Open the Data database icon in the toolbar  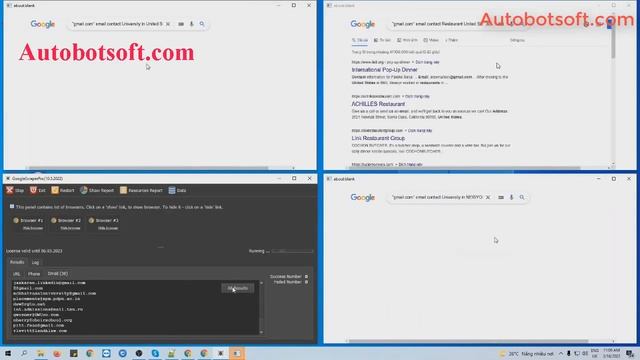pyautogui.click(x=172, y=190)
